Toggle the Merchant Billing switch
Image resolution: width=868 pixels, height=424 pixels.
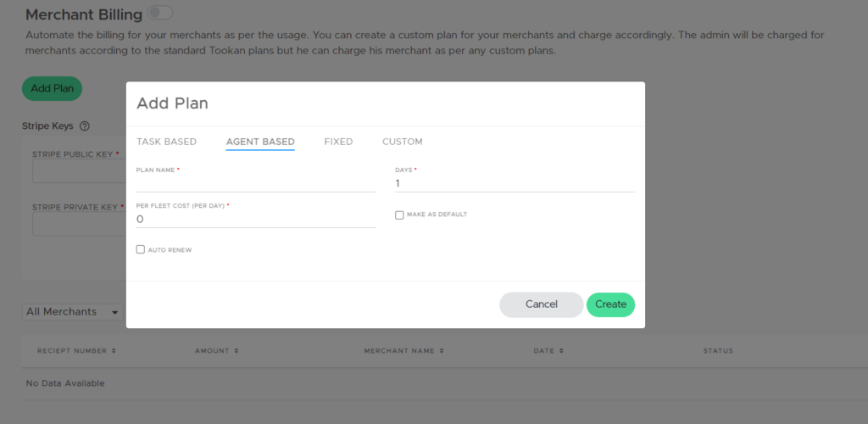point(160,12)
